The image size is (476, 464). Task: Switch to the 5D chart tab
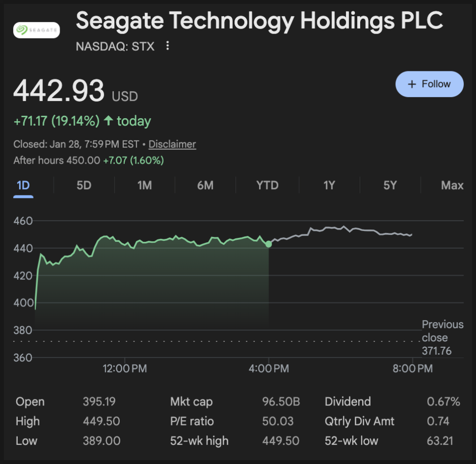click(x=84, y=186)
